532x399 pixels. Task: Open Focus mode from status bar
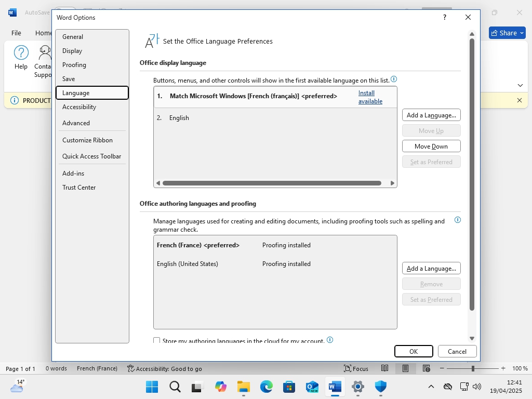356,368
